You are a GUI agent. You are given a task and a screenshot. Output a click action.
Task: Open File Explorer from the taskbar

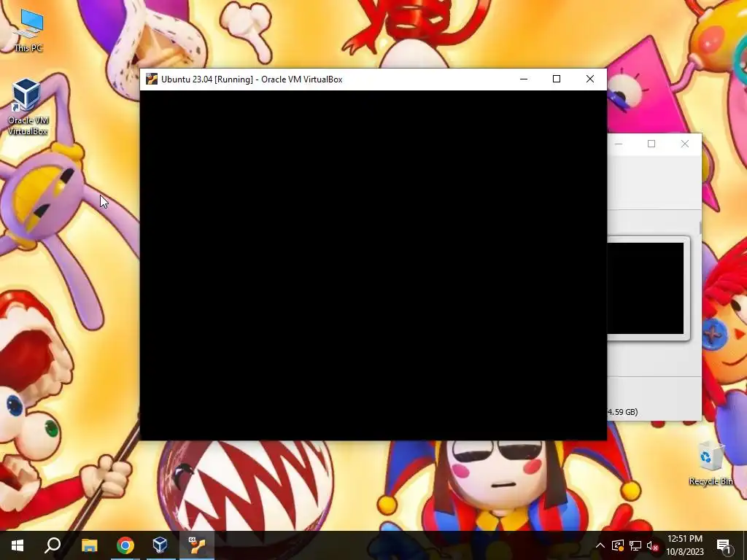(x=89, y=545)
